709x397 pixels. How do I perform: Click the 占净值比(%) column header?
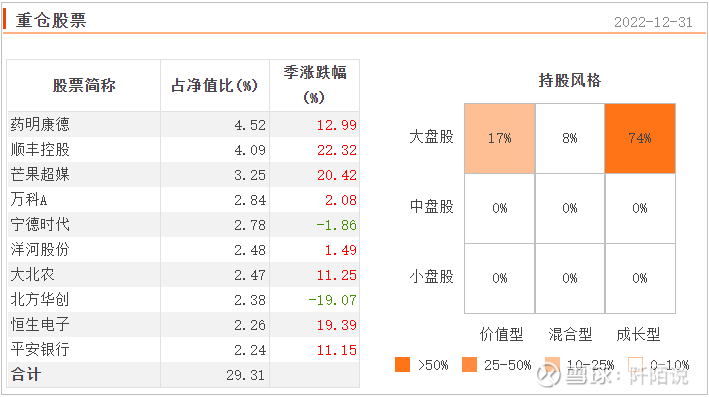tap(214, 85)
